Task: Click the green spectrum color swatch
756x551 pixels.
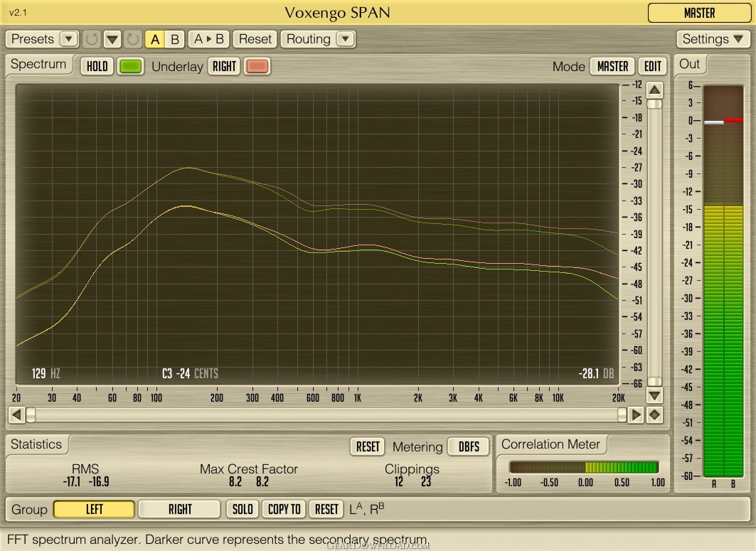Action: [x=131, y=67]
